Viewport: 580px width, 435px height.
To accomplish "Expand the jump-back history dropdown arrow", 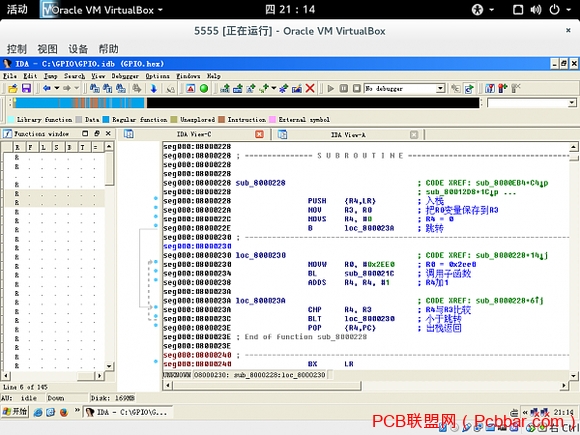I will click(x=57, y=88).
